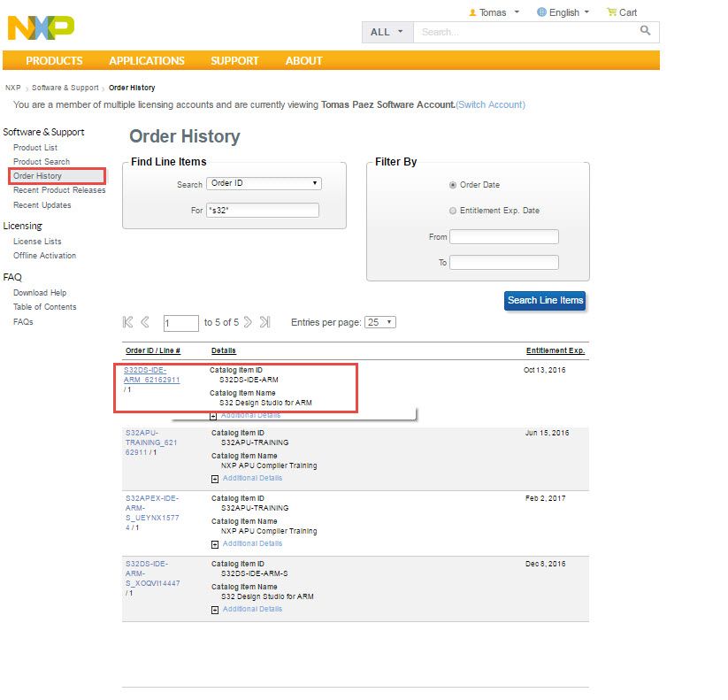Open order S32DS-IDE-ARM_62162911
The width and height of the screenshot is (728, 700).
click(x=151, y=375)
